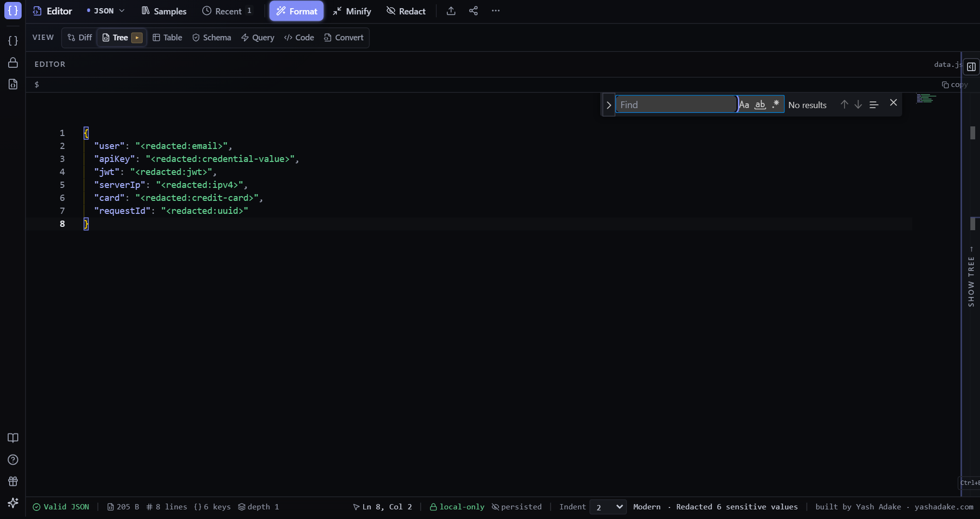Open the Editor tab
This screenshot has height=519, width=980.
pos(52,11)
